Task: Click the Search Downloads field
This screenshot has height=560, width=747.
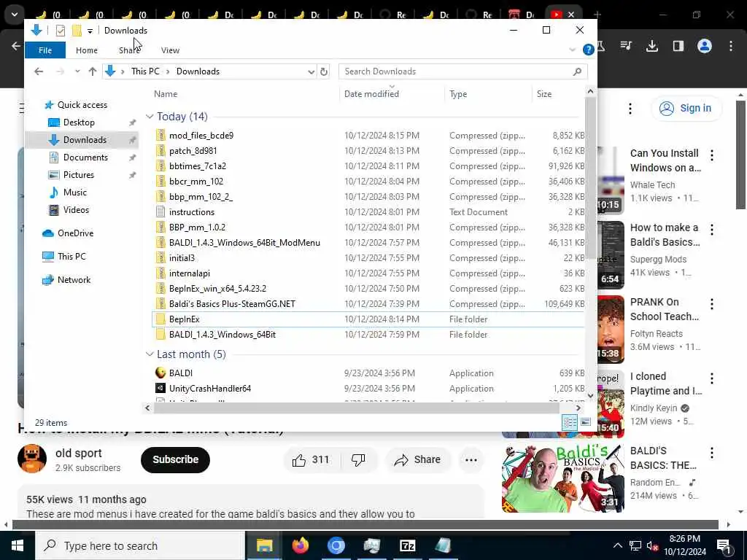Action: pos(462,71)
